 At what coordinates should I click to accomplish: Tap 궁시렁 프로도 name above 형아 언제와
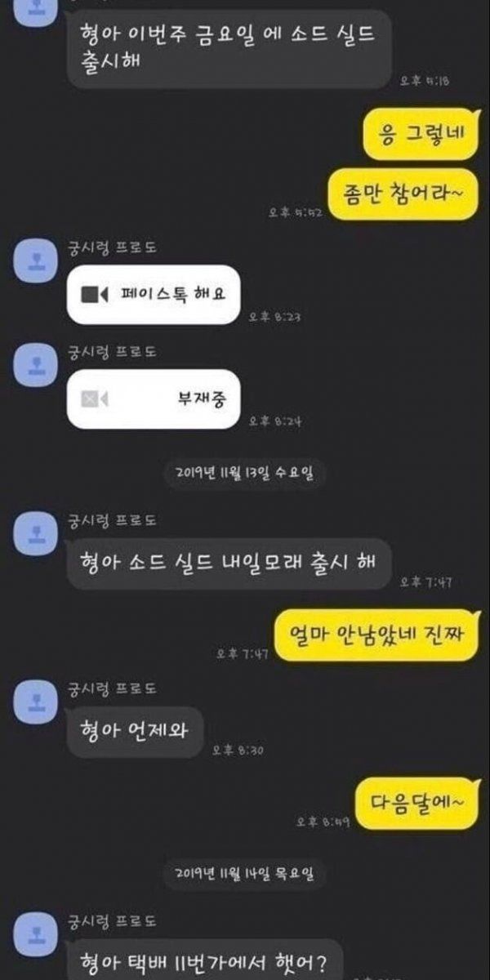pyautogui.click(x=112, y=691)
